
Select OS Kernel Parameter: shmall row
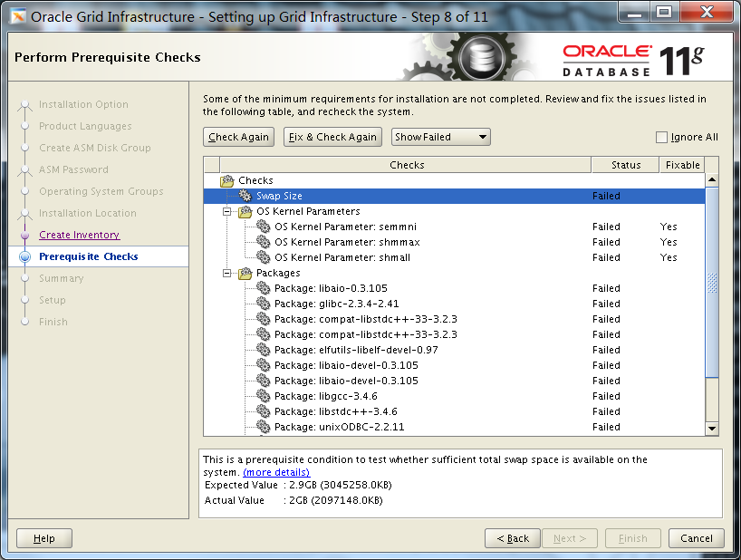tap(454, 257)
